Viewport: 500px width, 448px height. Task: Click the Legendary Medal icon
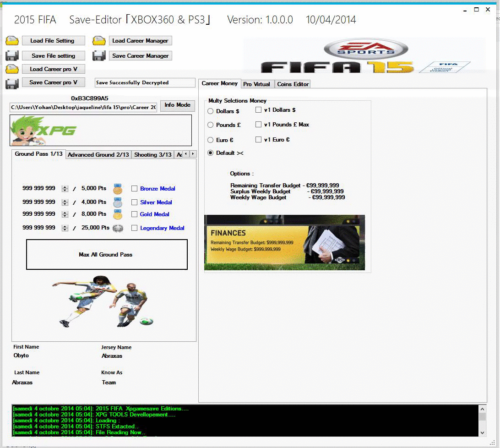pyautogui.click(x=118, y=228)
